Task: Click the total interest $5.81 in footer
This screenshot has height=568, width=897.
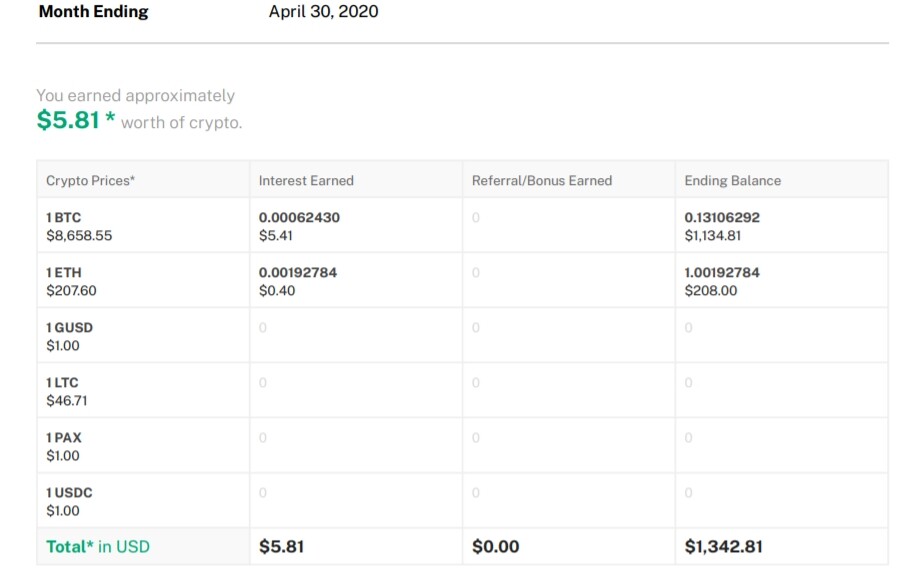Action: point(281,547)
